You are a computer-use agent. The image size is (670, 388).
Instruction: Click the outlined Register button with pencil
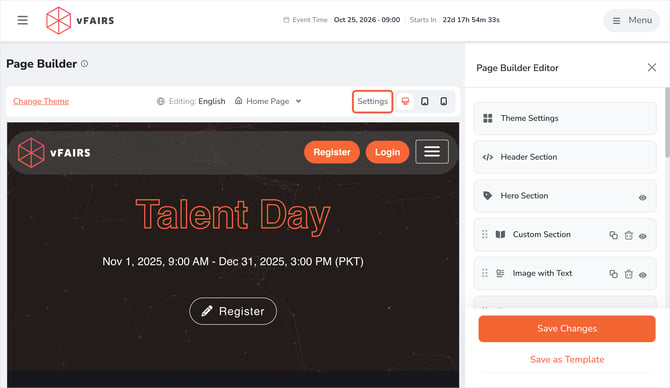[233, 311]
